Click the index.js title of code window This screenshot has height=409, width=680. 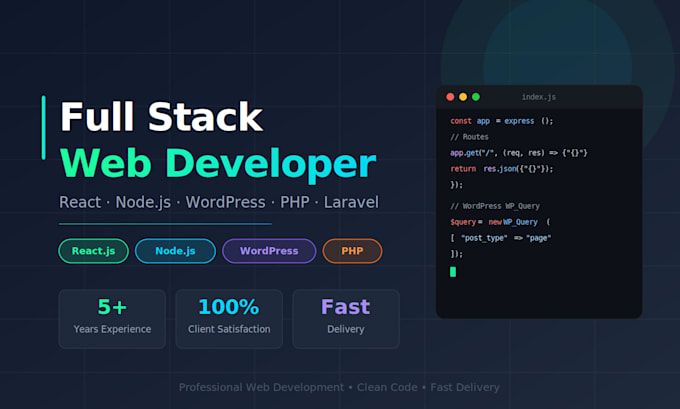coord(539,97)
